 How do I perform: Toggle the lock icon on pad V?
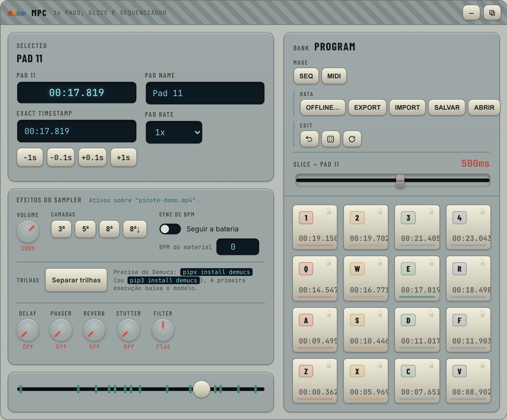[482, 365]
